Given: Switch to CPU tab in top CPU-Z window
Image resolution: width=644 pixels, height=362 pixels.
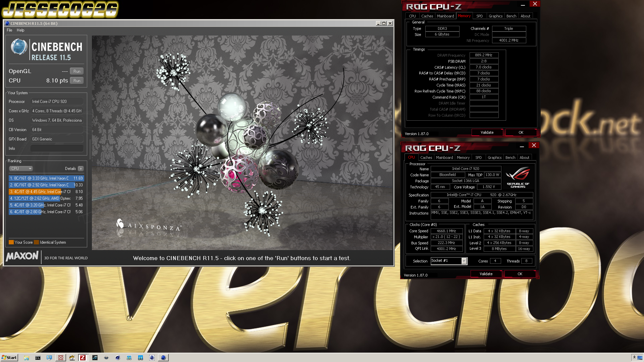Looking at the screenshot, I should pos(412,16).
